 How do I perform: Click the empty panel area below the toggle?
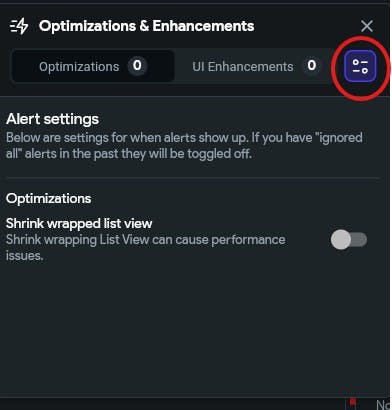pyautogui.click(x=193, y=328)
